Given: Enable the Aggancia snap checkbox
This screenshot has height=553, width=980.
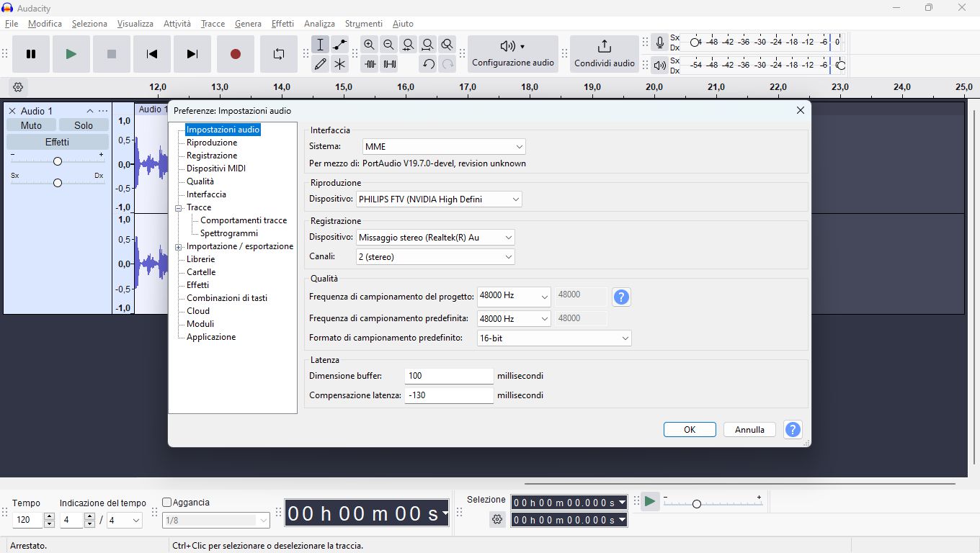Looking at the screenshot, I should tap(167, 503).
